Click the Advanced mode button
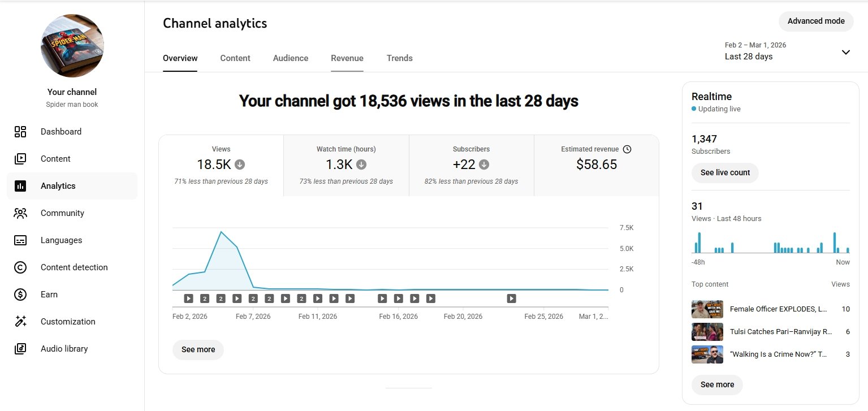Image resolution: width=868 pixels, height=411 pixels. tap(815, 21)
